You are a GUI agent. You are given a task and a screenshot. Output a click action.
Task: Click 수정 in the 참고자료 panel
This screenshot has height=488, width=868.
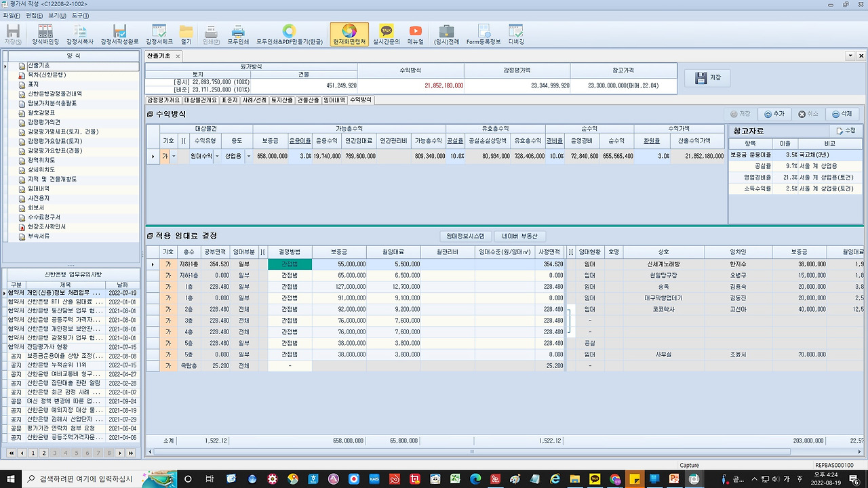[x=846, y=130]
